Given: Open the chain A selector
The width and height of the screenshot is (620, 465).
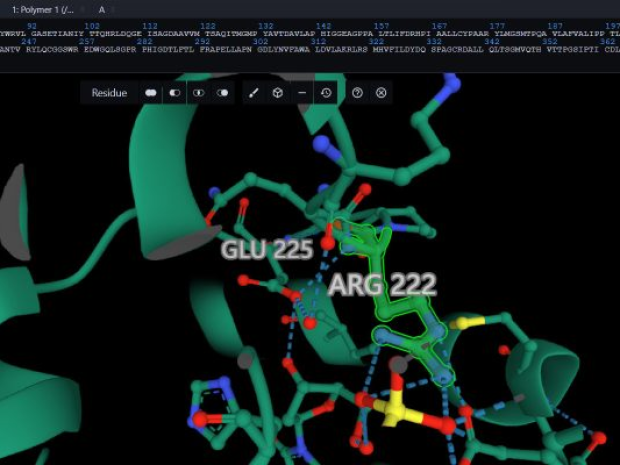Looking at the screenshot, I should coord(101,9).
